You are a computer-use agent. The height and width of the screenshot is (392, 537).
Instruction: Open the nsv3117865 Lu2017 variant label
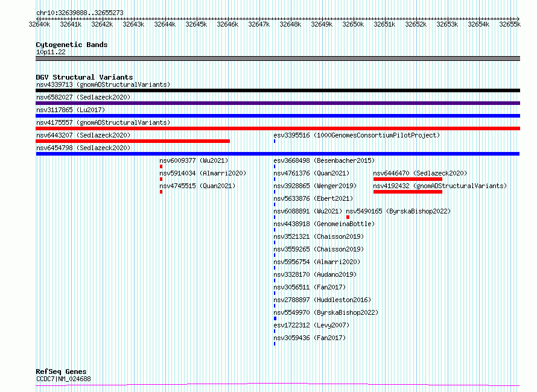[x=71, y=110]
